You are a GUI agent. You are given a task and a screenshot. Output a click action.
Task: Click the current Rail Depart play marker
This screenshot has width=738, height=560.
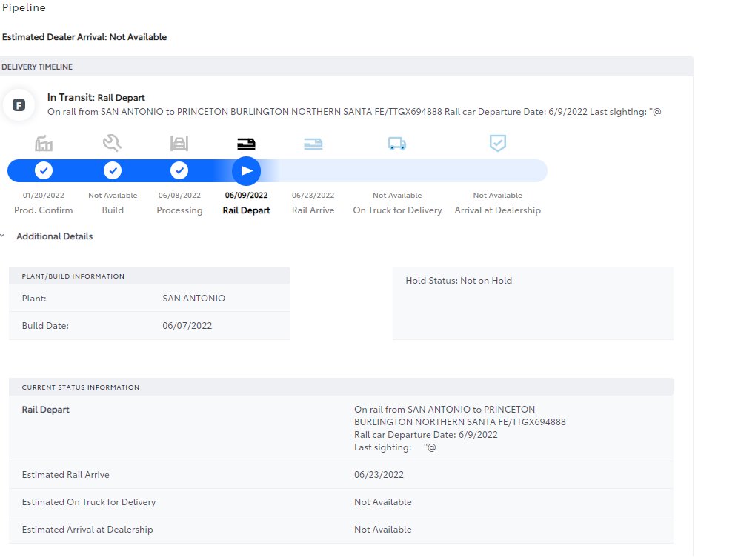246,171
